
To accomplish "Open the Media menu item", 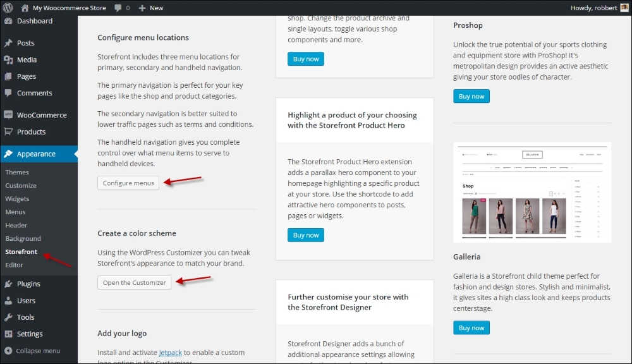I will 27,59.
